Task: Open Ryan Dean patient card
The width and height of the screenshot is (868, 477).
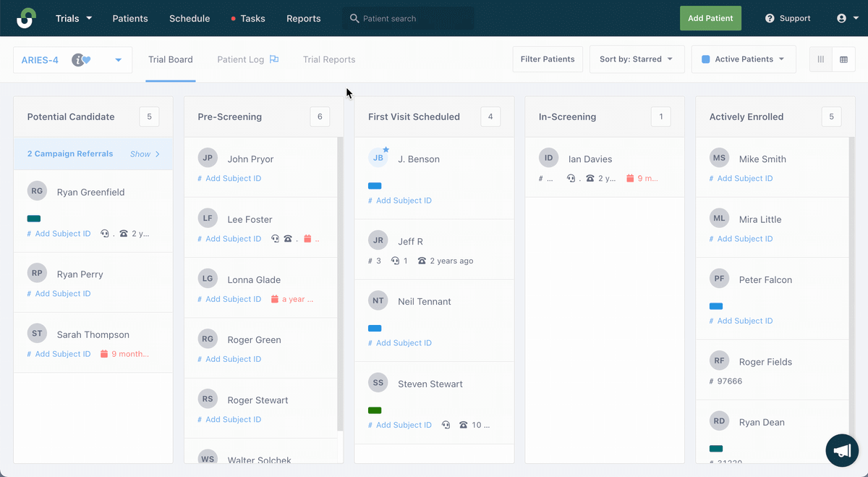Action: click(x=770, y=432)
